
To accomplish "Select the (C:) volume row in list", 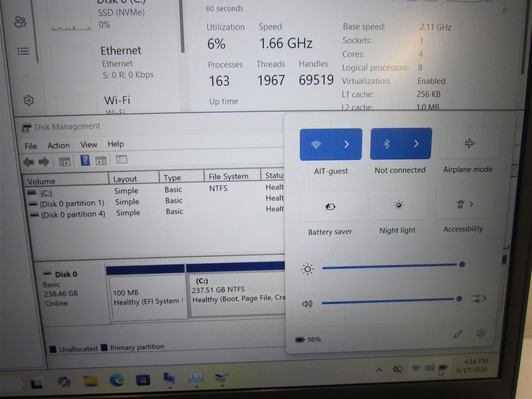I will point(156,190).
